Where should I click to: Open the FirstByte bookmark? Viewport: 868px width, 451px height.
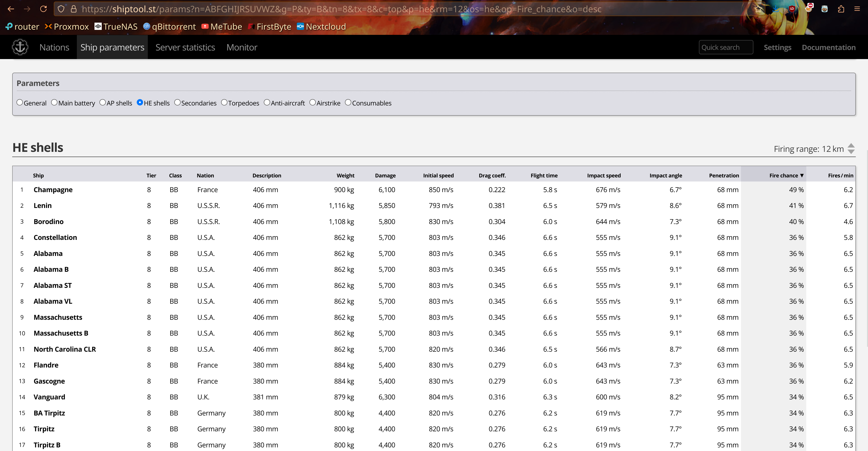pyautogui.click(x=269, y=27)
